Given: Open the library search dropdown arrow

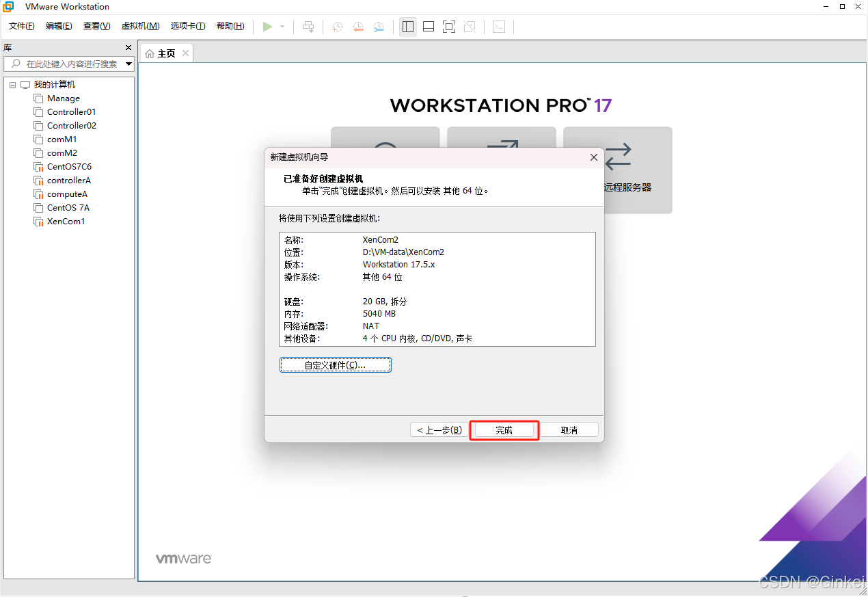Looking at the screenshot, I should [129, 64].
